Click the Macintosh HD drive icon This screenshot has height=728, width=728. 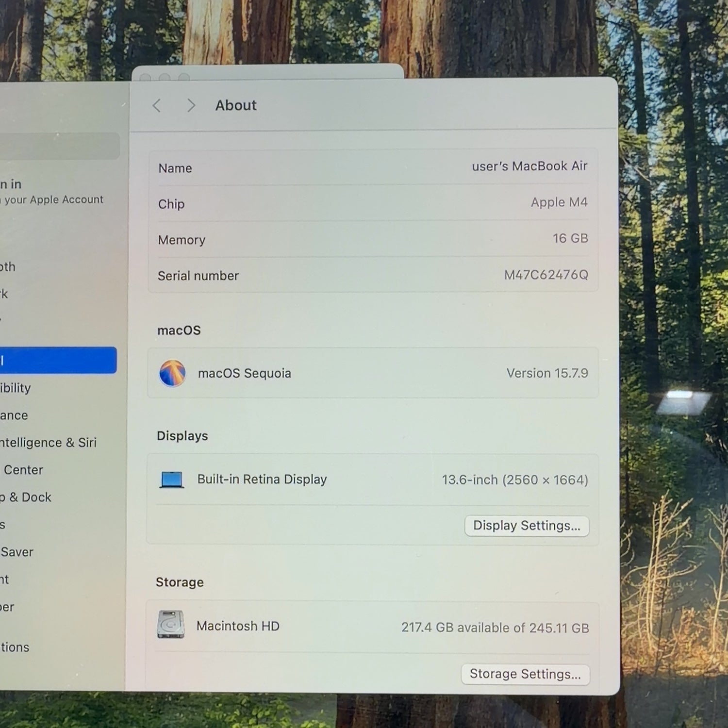[x=171, y=624]
